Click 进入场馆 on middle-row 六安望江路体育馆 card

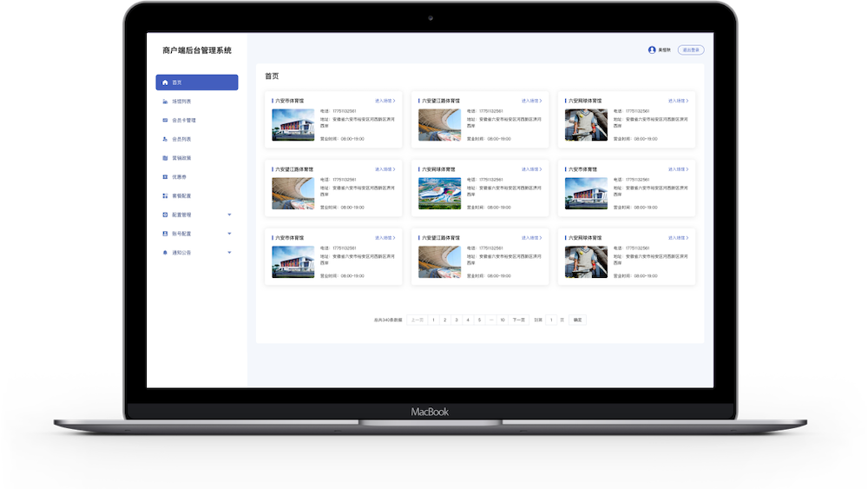click(385, 169)
